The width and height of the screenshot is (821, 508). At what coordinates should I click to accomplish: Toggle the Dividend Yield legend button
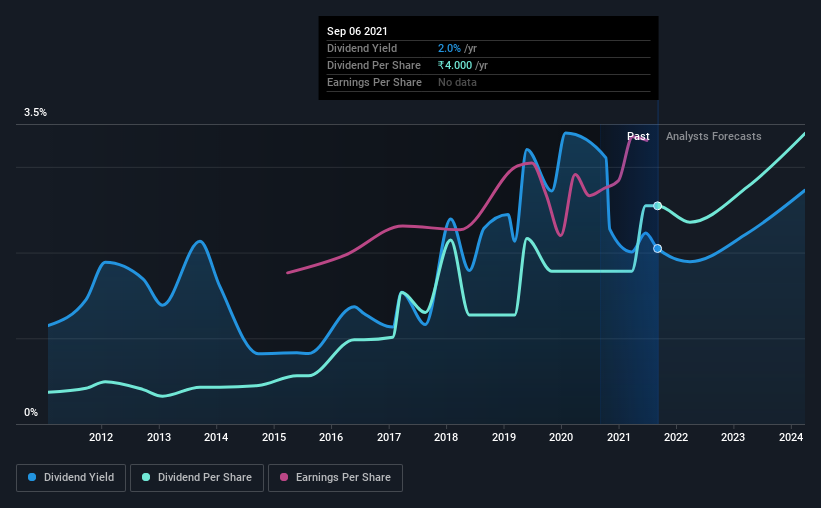pos(71,478)
